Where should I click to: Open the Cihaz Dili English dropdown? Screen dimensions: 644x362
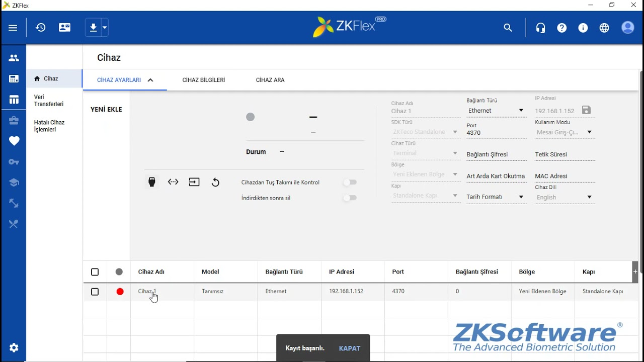[x=565, y=198]
